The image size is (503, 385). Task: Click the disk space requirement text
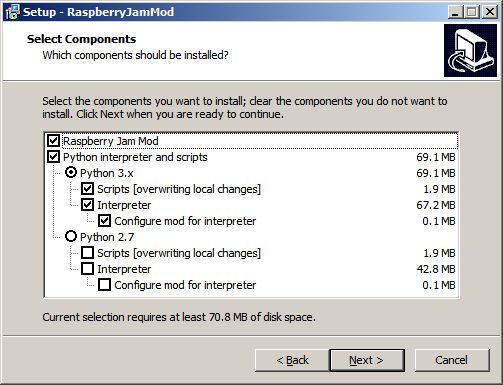coord(179,317)
